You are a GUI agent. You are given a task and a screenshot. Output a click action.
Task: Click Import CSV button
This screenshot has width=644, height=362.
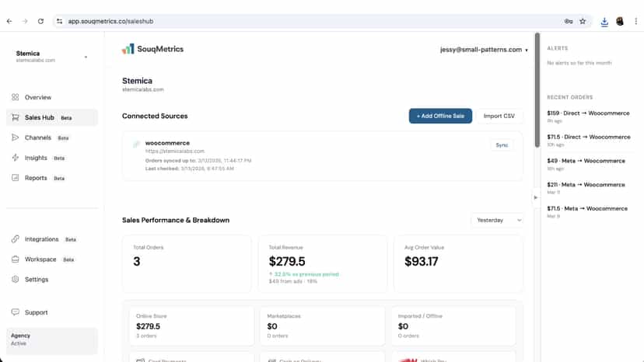499,117
